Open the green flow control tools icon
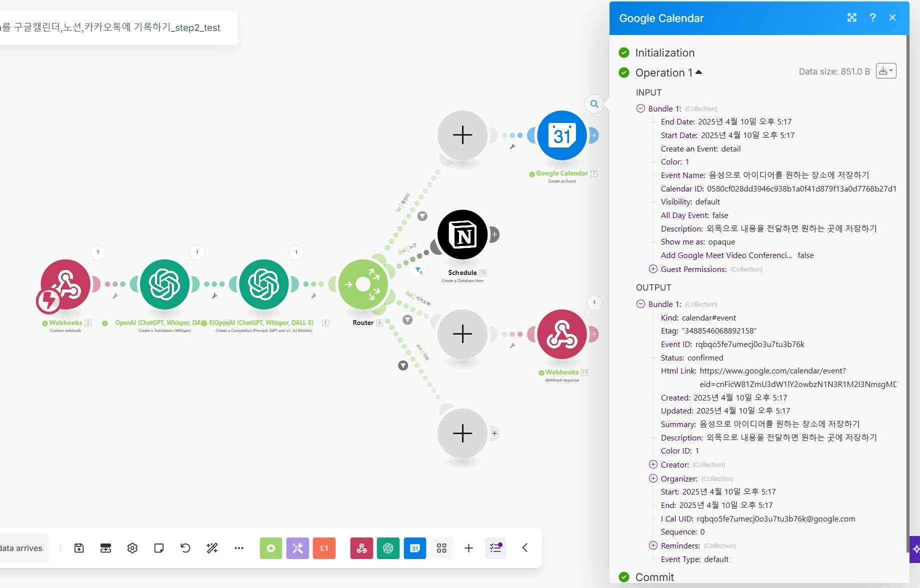This screenshot has height=588, width=920. [271, 548]
